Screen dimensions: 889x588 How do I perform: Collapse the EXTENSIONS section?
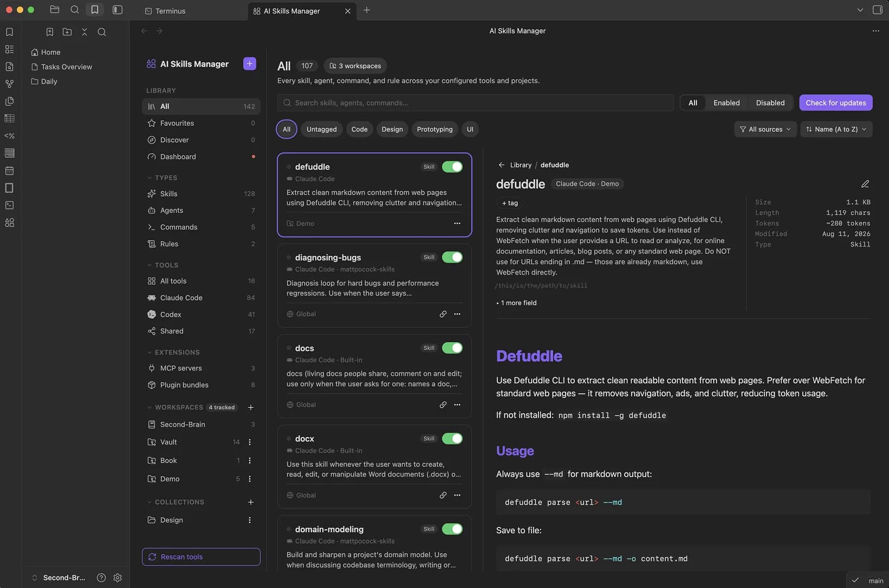[173, 352]
